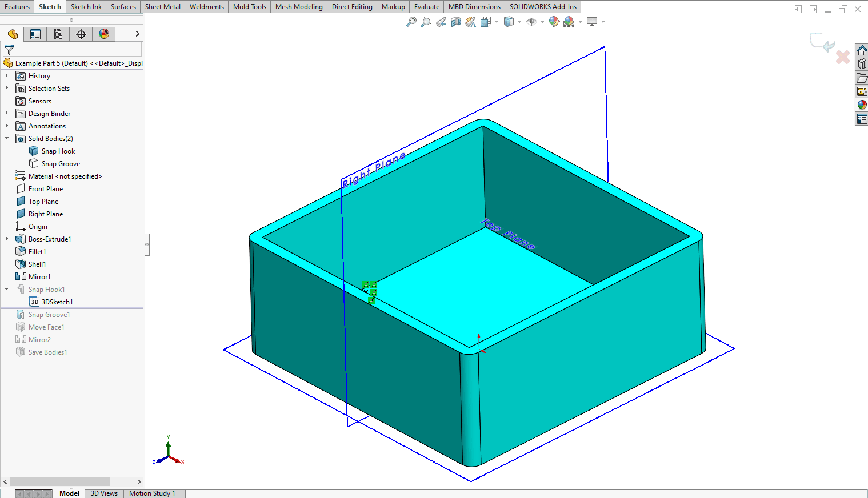This screenshot has width=868, height=498.
Task: Open SOLIDWORKS Resources home icon in task pane
Action: pyautogui.click(x=862, y=50)
